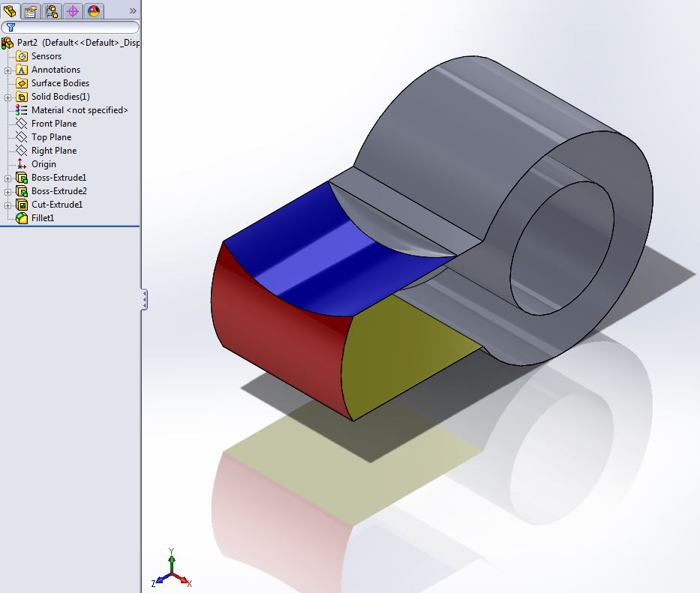The image size is (700, 593).
Task: Expand the Cut-Extrude1 feature
Action: 8,205
